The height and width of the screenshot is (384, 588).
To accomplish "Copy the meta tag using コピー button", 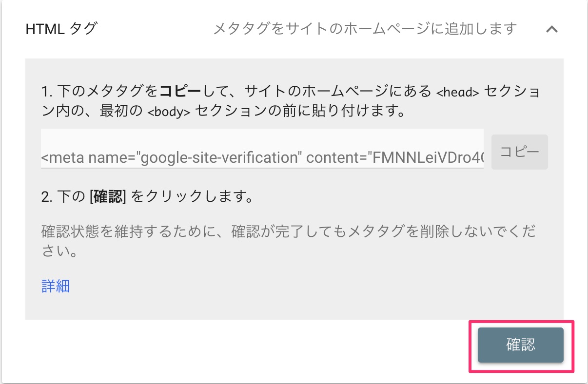I will [x=519, y=152].
